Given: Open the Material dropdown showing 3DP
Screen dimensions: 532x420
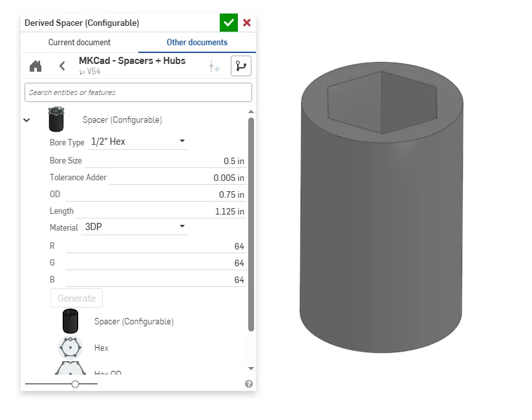Looking at the screenshot, I should 136,227.
